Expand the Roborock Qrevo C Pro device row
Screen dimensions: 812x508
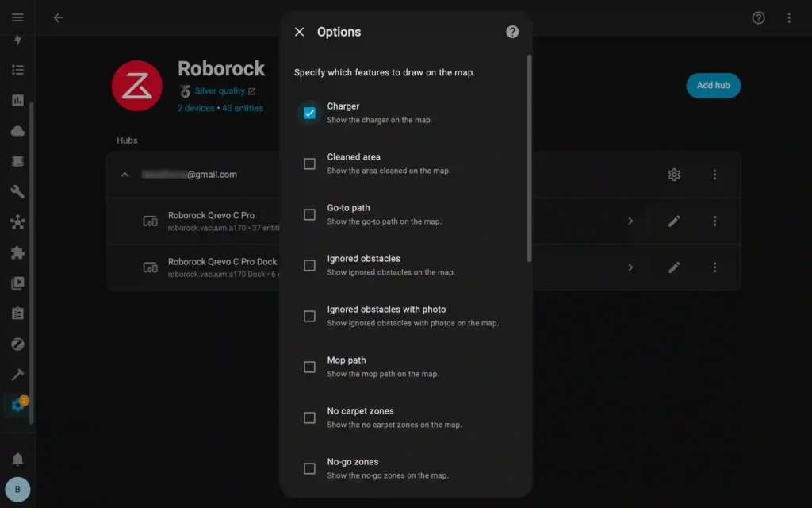click(630, 221)
